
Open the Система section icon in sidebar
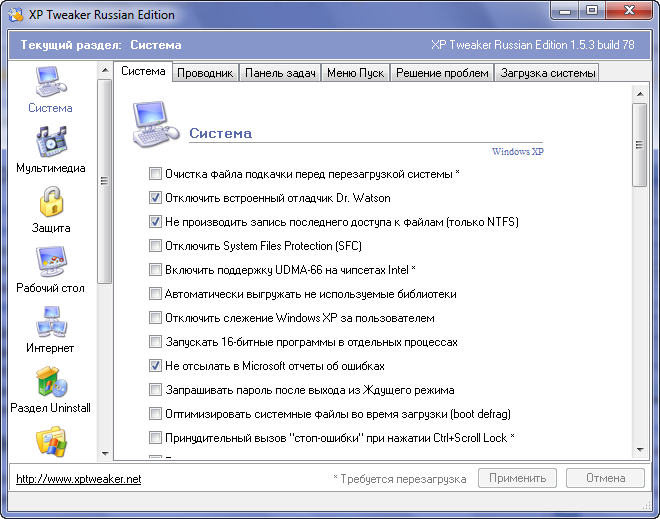[x=50, y=82]
